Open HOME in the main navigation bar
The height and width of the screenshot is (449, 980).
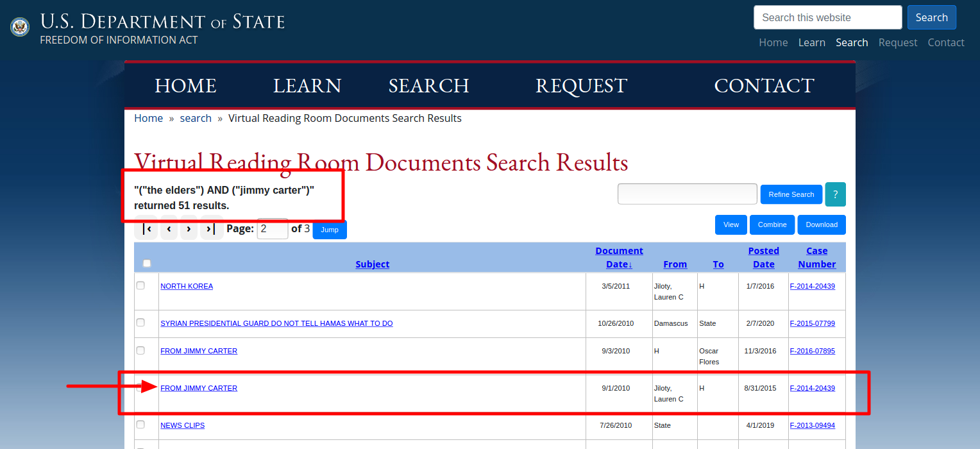click(x=185, y=86)
